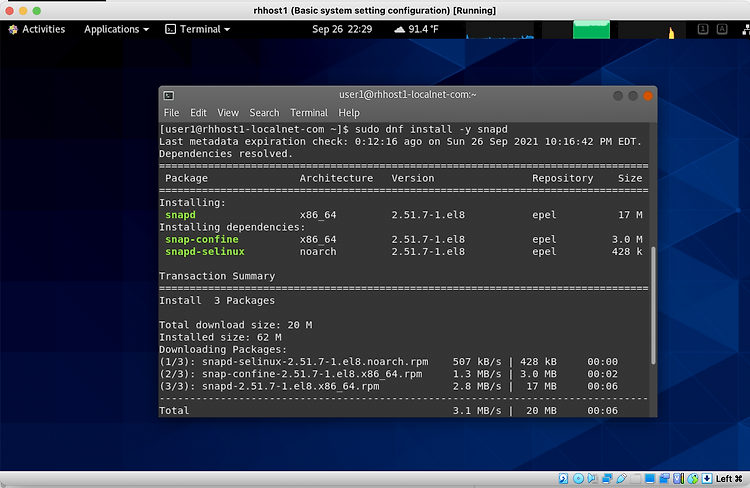Click the 17 M size for snapd
The image size is (750, 488).
(x=630, y=215)
